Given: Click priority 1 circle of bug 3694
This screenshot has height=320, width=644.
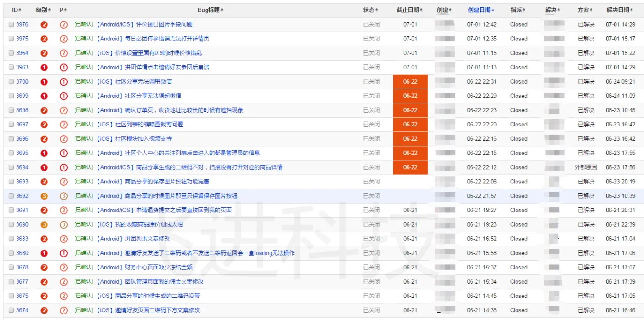Looking at the screenshot, I should tap(64, 168).
